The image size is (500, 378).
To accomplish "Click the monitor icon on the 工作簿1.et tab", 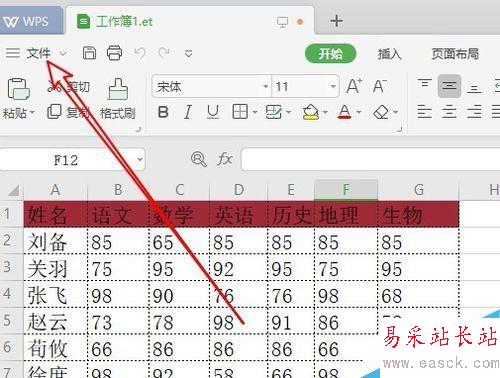I will [x=282, y=22].
